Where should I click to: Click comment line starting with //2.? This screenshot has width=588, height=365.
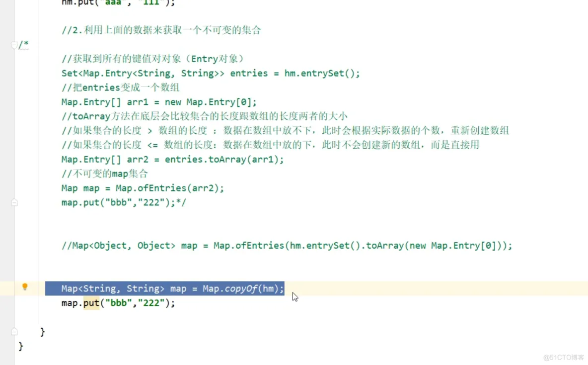coord(161,30)
